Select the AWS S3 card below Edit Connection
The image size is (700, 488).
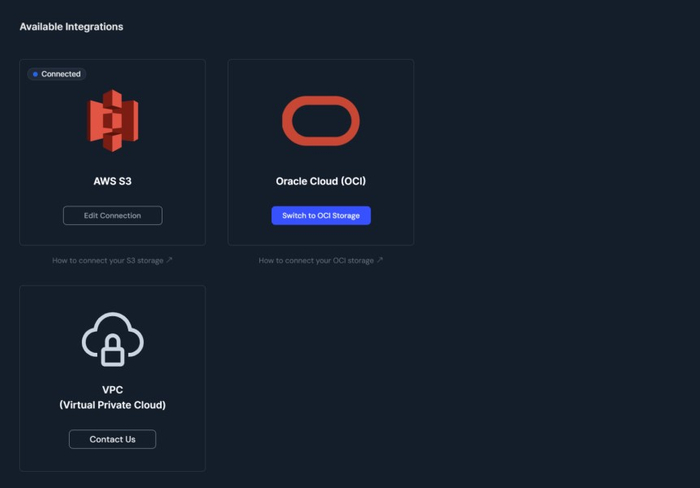tap(112, 235)
